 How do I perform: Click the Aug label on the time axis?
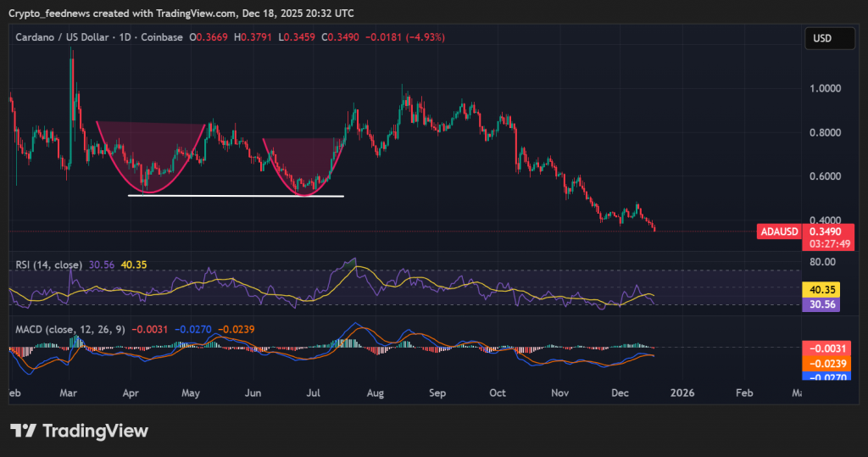tap(375, 393)
